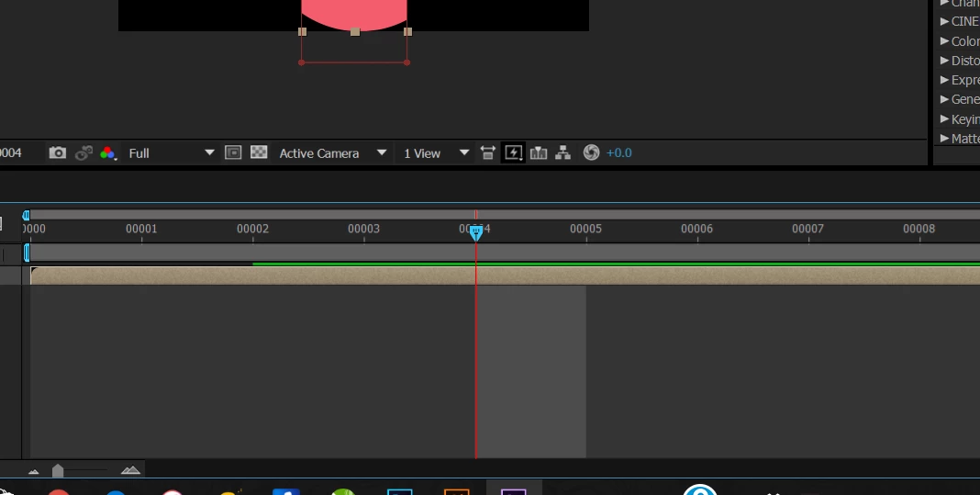Click the 00006 mark on time ruler

696,229
